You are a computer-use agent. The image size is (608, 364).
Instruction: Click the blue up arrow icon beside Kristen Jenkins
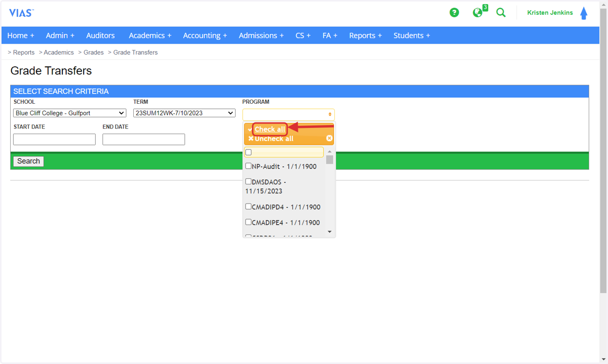(584, 13)
